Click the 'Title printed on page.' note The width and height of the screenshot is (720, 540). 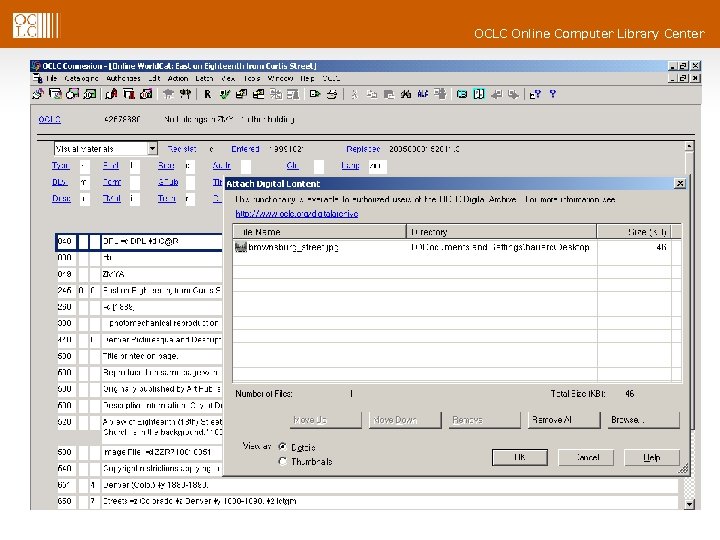tap(141, 356)
